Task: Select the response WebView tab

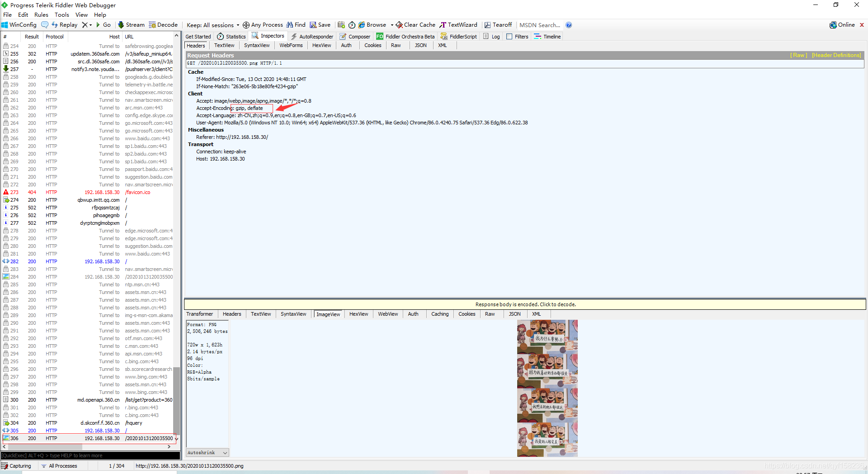Action: (388, 314)
